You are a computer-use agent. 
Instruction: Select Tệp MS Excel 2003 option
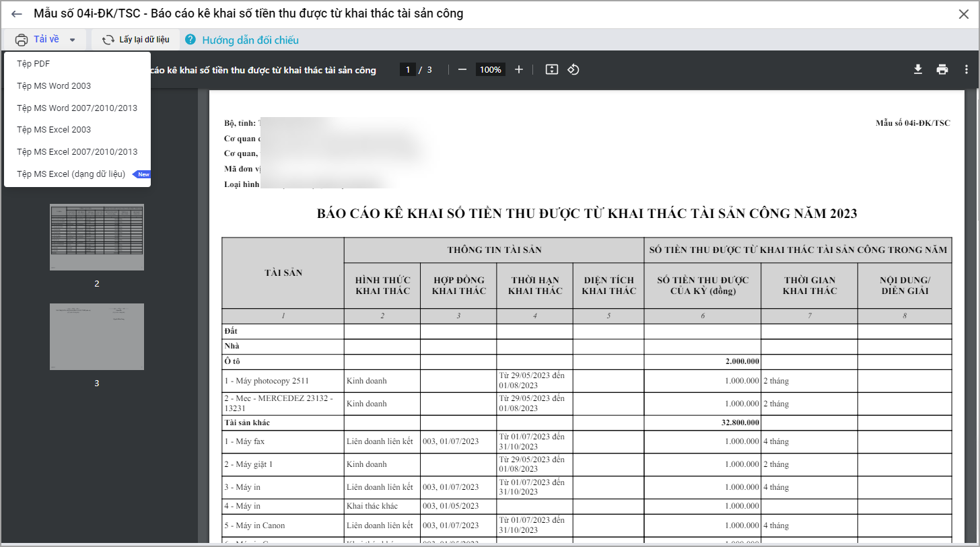(x=54, y=130)
